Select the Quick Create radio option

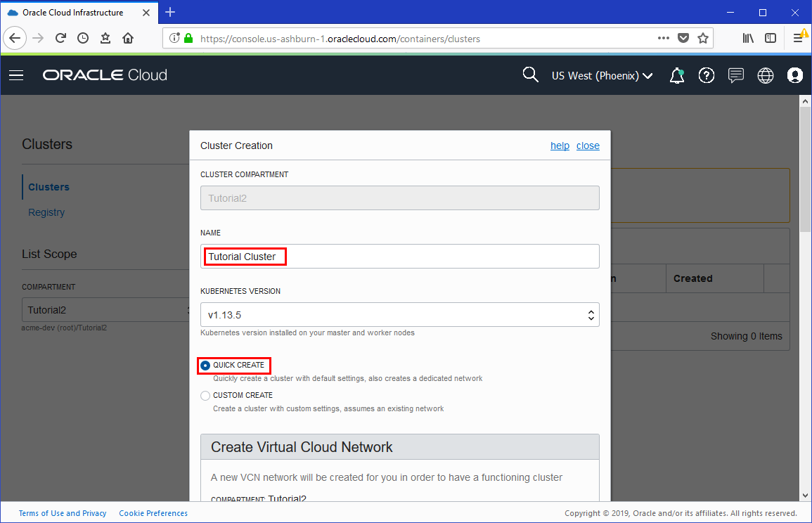click(205, 366)
